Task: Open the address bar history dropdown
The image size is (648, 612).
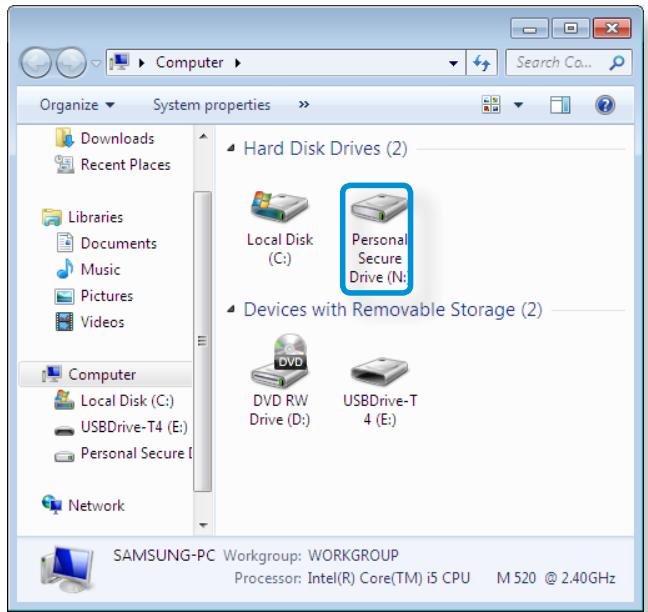Action: click(453, 63)
